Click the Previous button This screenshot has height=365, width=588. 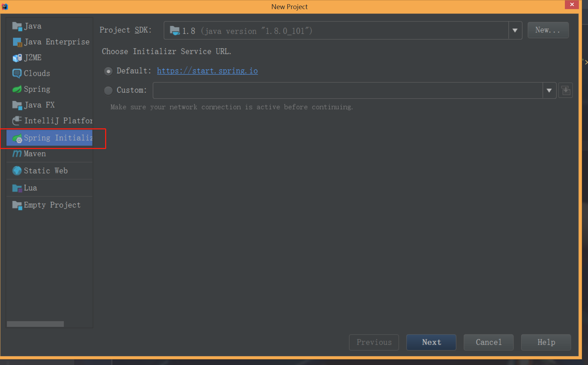click(374, 342)
